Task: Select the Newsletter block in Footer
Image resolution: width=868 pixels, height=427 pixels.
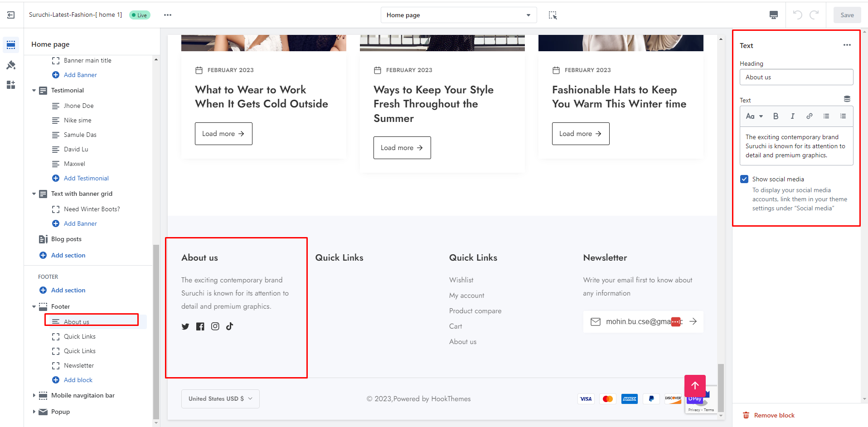Action: click(79, 365)
